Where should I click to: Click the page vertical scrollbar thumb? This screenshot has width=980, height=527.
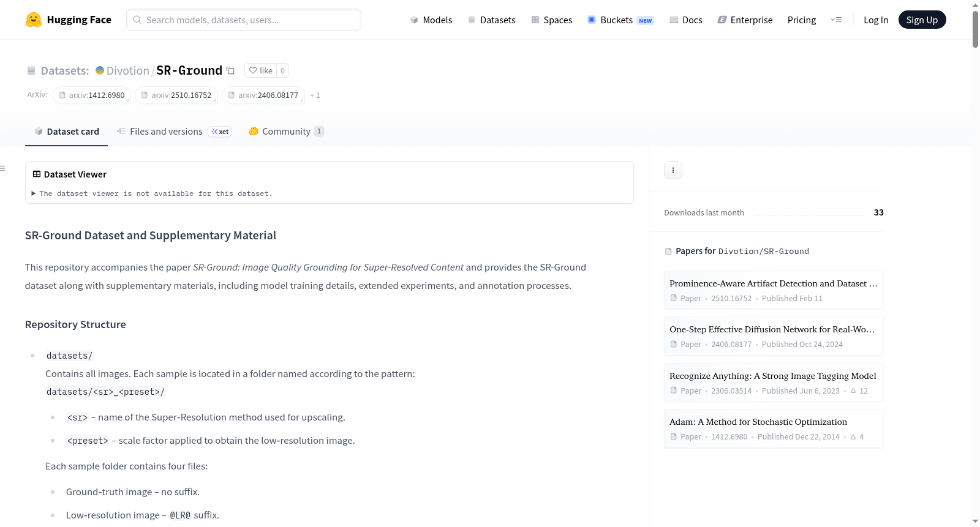975,28
